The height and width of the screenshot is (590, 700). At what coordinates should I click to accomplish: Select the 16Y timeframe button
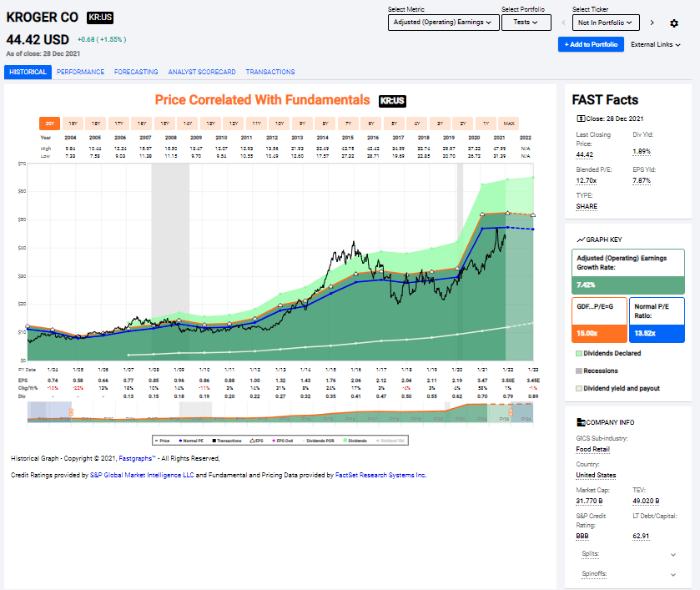click(x=142, y=124)
